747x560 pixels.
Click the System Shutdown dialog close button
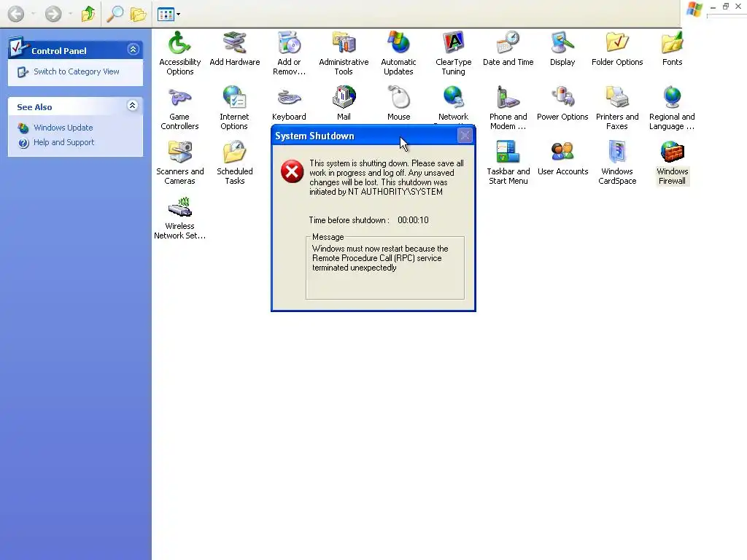(x=465, y=136)
